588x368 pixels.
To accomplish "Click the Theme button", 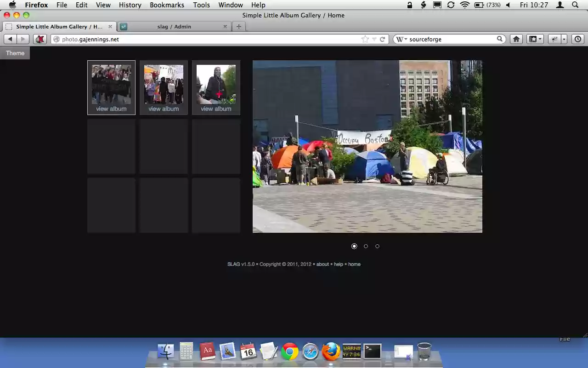I will 15,53.
